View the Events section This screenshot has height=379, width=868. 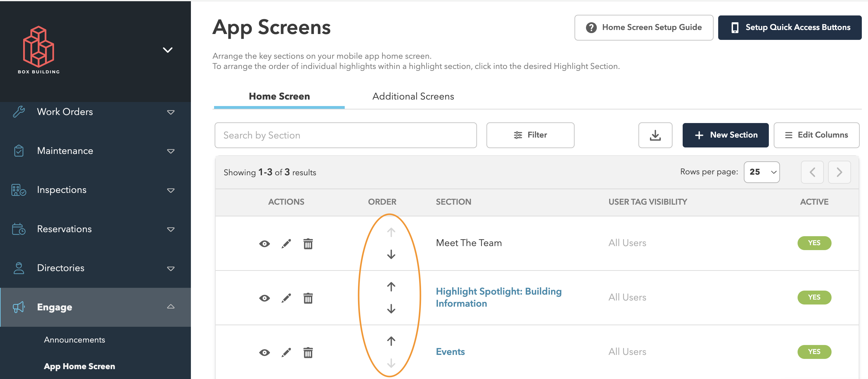point(264,353)
